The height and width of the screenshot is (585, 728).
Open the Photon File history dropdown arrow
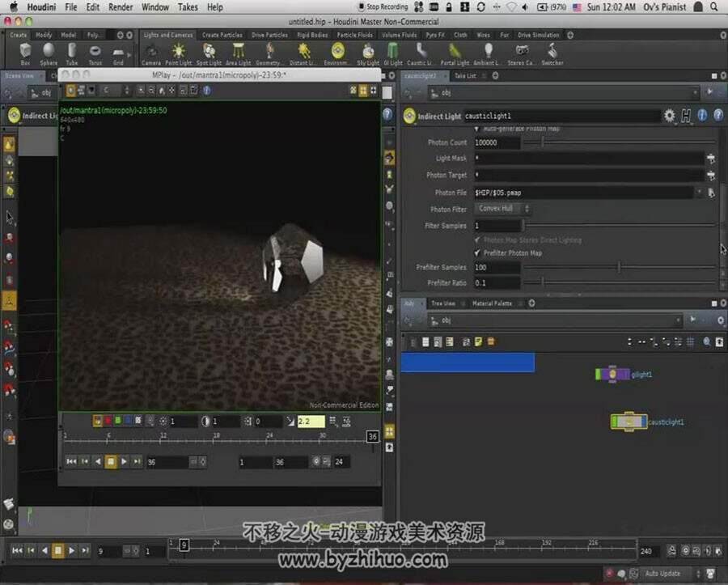coord(699,193)
